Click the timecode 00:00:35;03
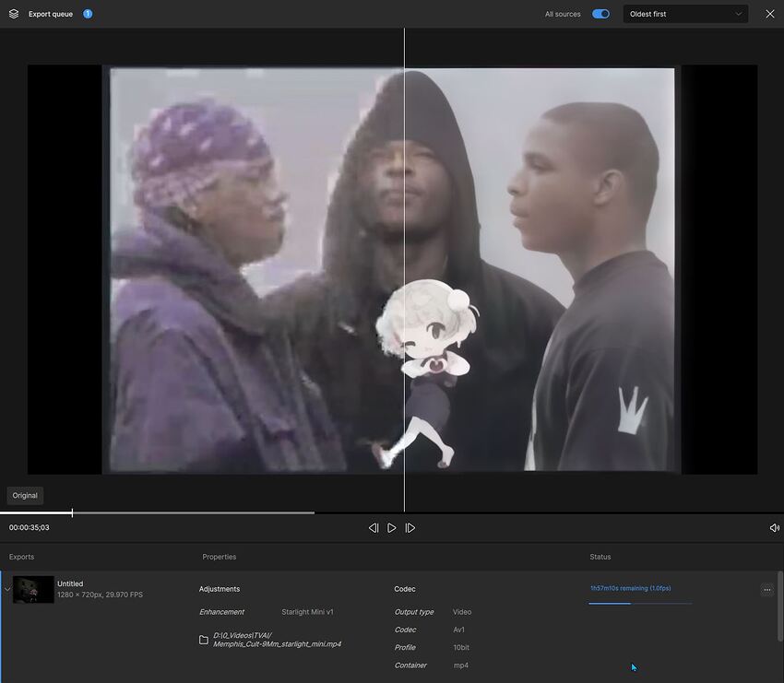 pyautogui.click(x=29, y=527)
